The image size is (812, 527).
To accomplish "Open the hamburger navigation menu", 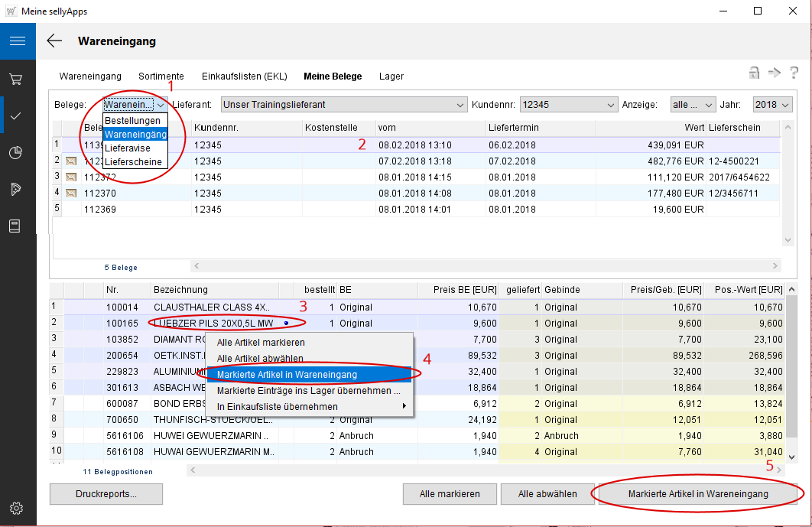I will click(x=18, y=41).
